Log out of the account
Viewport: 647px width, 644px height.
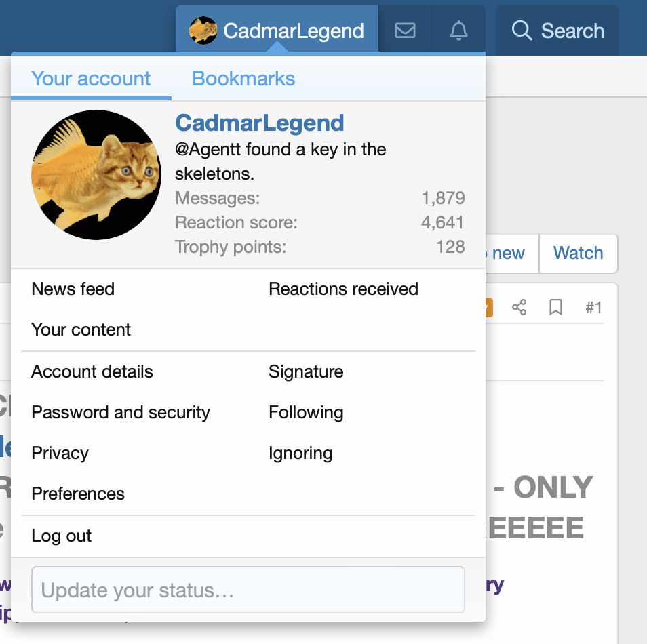[62, 536]
